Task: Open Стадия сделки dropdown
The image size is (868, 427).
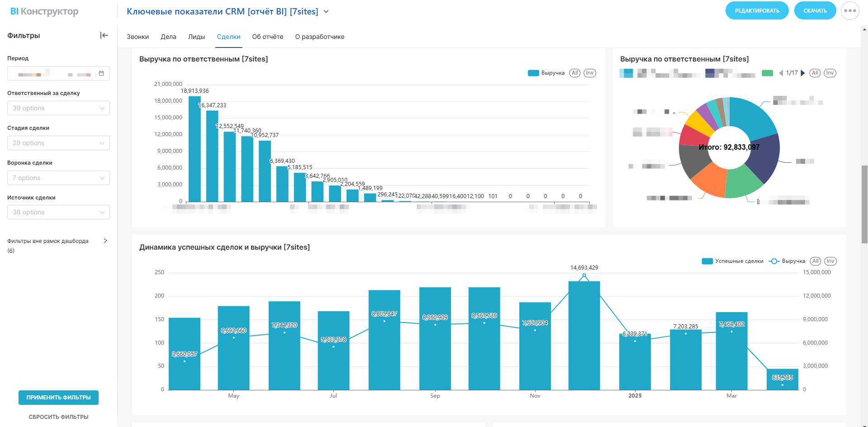Action: tap(58, 143)
